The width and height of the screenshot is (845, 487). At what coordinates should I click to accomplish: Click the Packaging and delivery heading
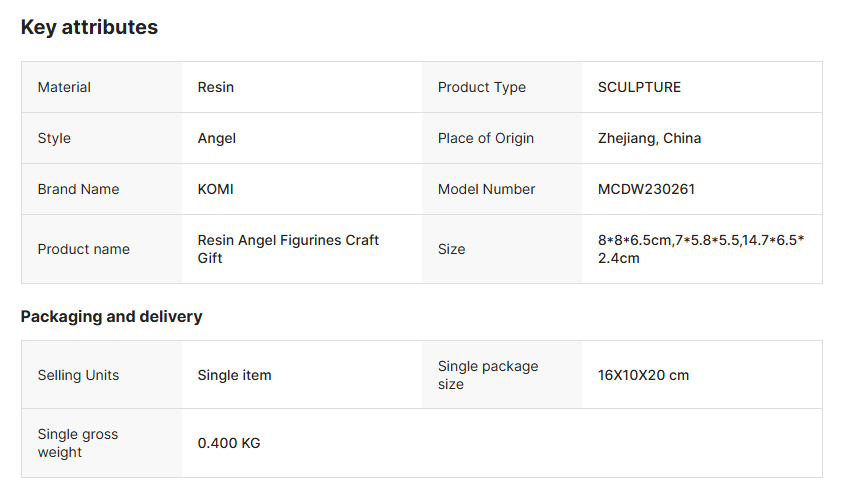point(112,316)
